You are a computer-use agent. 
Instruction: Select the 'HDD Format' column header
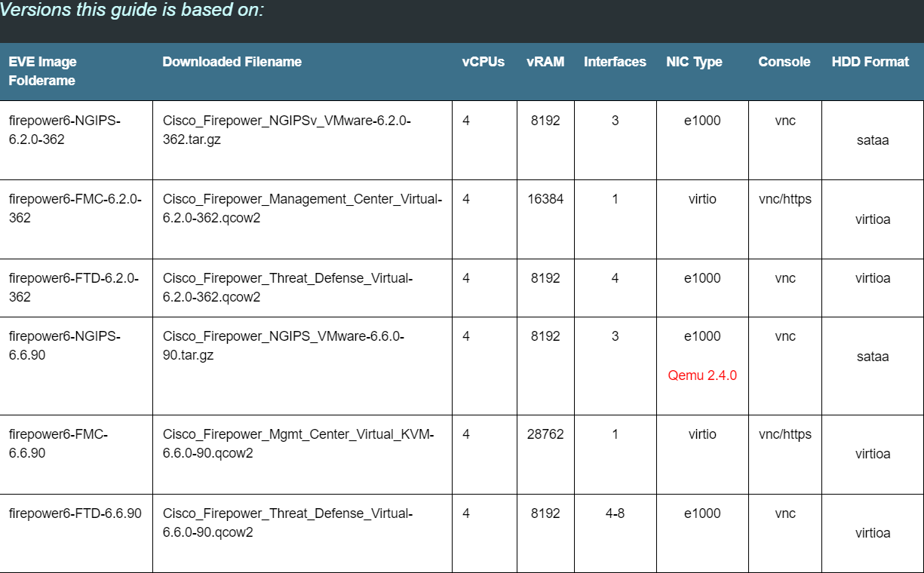(870, 62)
